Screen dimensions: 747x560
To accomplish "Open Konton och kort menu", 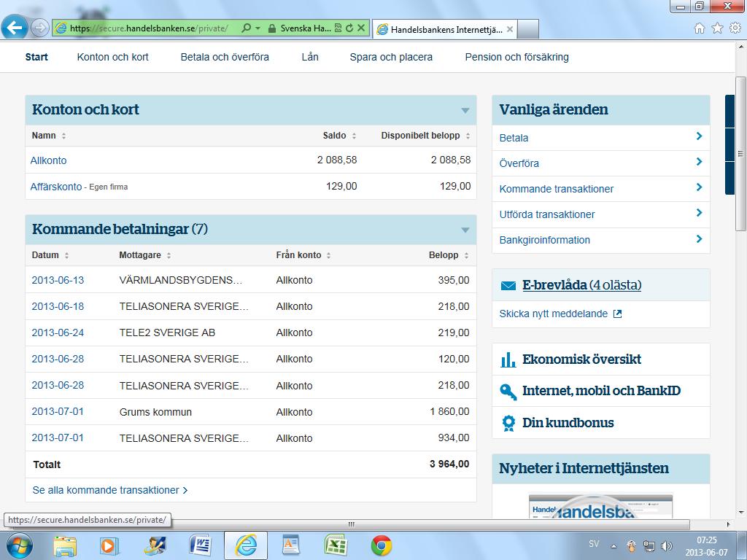I will [x=113, y=57].
